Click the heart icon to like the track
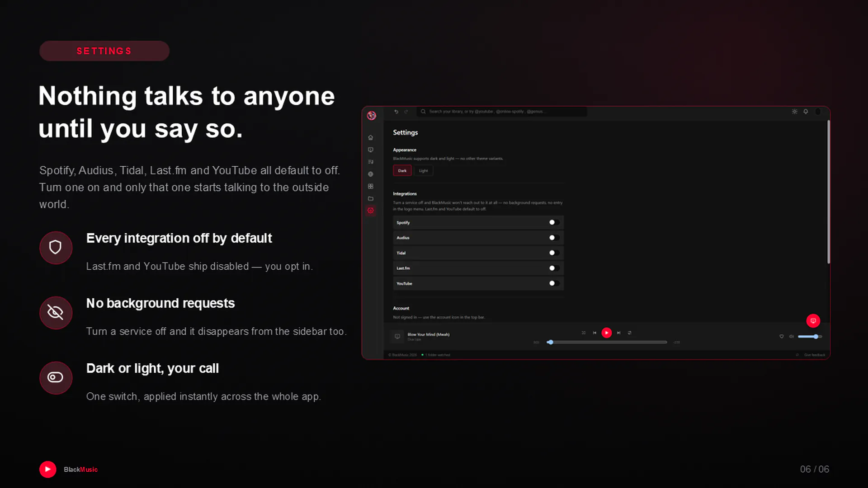 pos(782,336)
